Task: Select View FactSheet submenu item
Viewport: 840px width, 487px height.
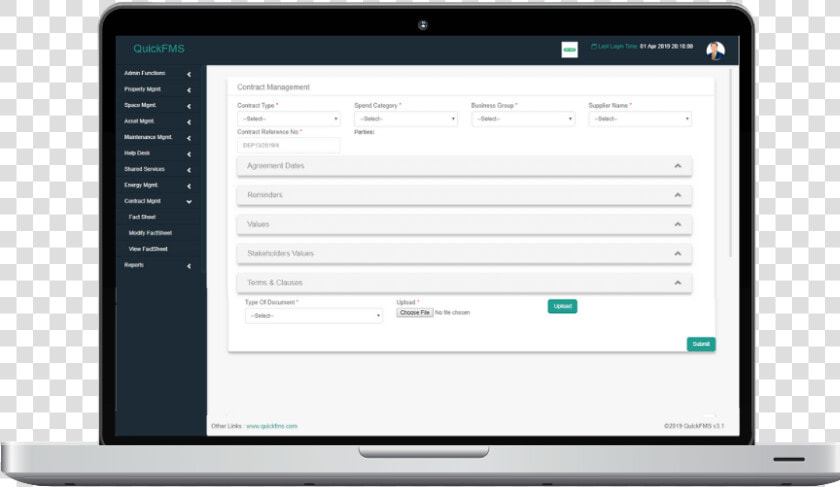Action: click(148, 249)
